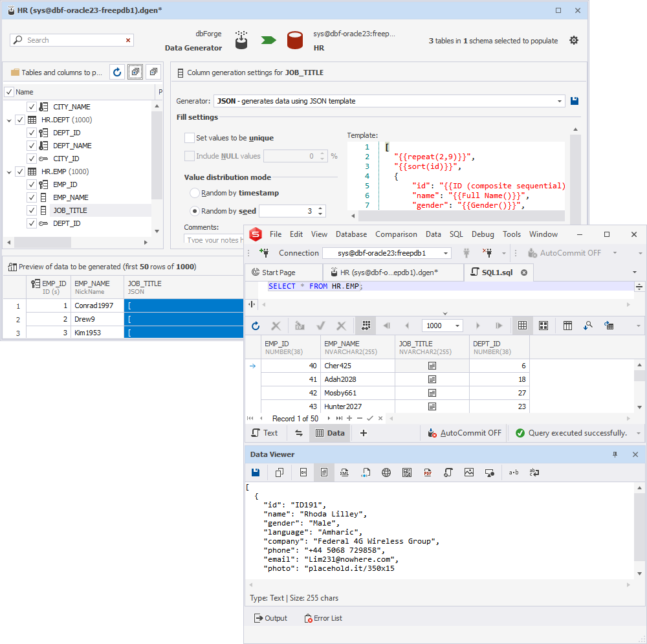Open the Generator type dropdown

point(560,101)
